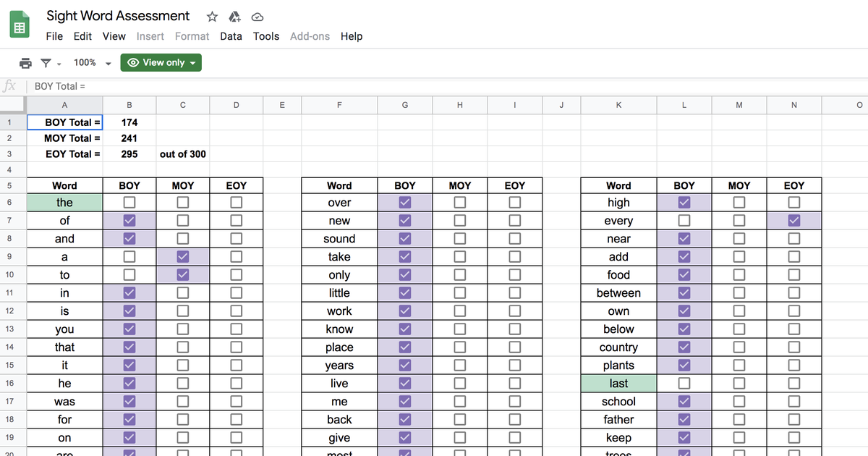Image resolution: width=868 pixels, height=456 pixels.
Task: Expand the filter views dropdown arrow
Action: 59,64
